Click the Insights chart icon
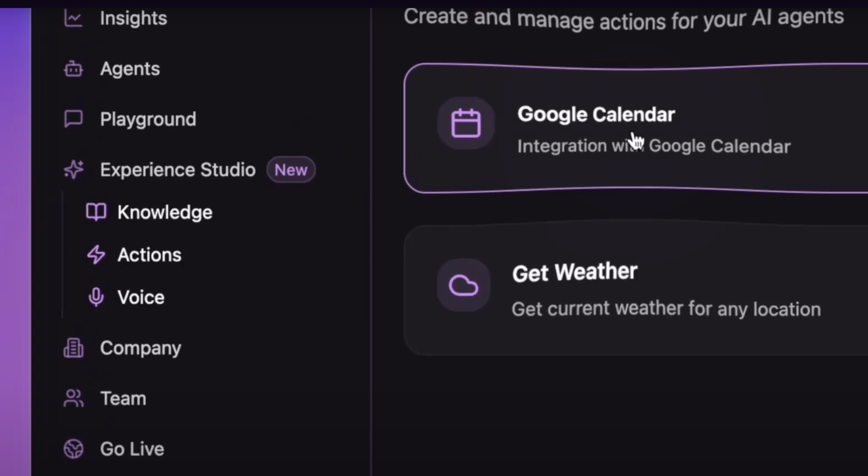Screen dimensions: 868x476 point(73,18)
